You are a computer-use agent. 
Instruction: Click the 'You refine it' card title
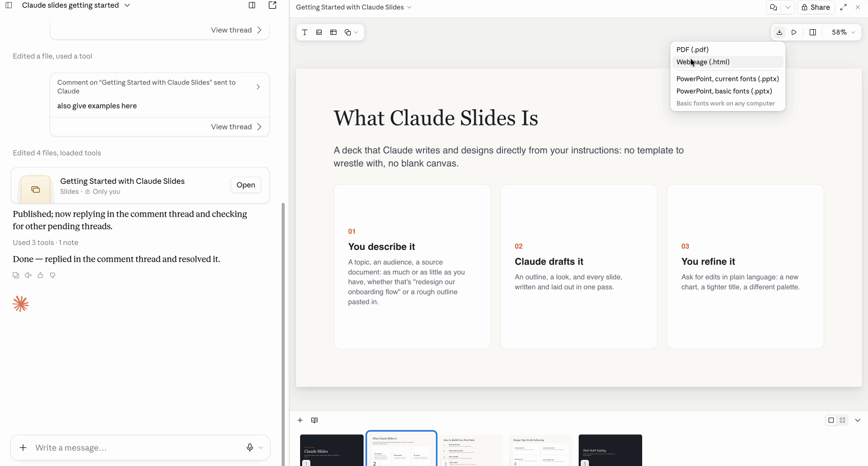click(x=708, y=262)
